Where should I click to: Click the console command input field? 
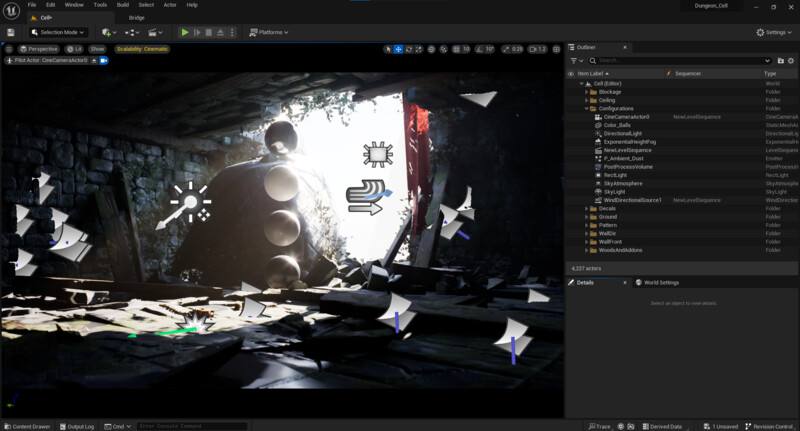192,426
